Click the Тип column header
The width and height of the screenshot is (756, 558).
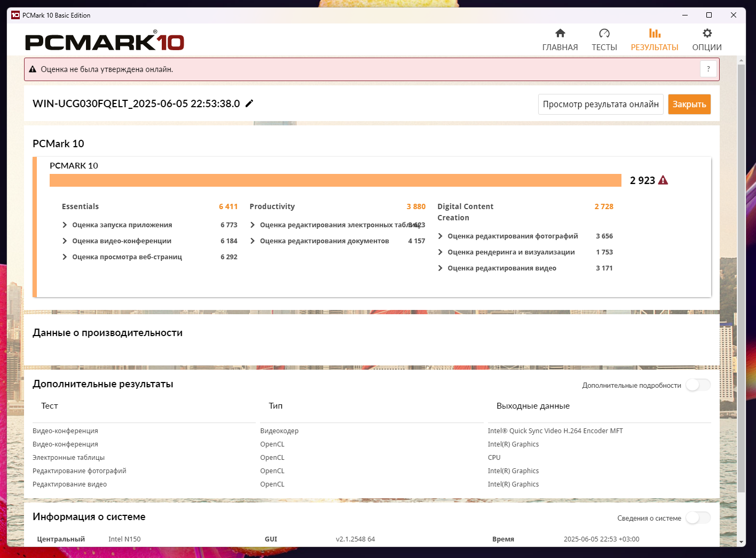[x=275, y=406]
